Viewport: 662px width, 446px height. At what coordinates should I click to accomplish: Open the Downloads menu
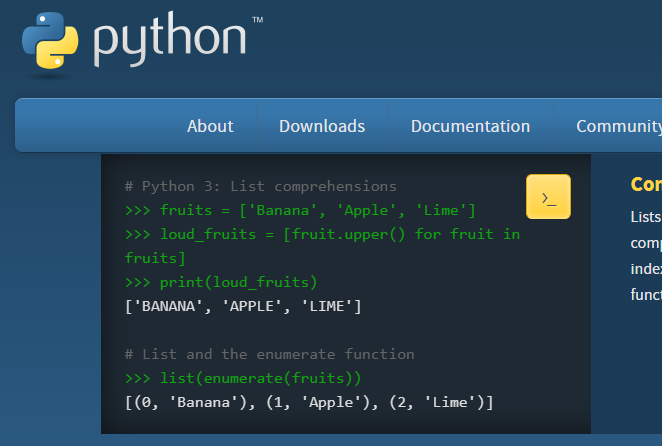[x=322, y=126]
